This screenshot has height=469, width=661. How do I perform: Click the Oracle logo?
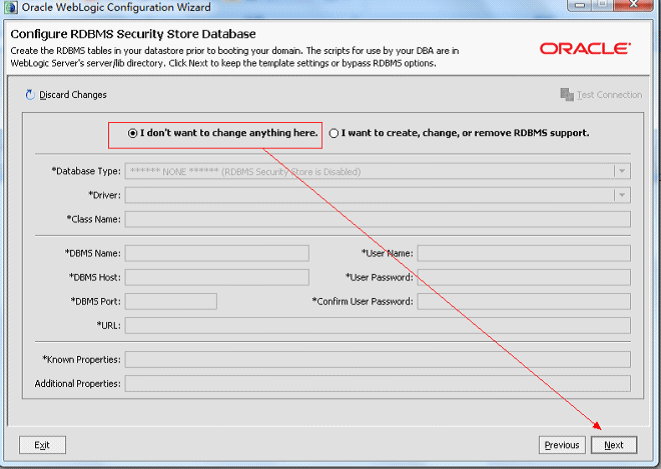[586, 48]
